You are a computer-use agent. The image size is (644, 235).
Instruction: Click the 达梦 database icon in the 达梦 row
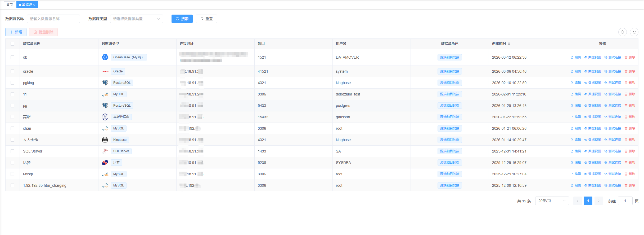(105, 163)
